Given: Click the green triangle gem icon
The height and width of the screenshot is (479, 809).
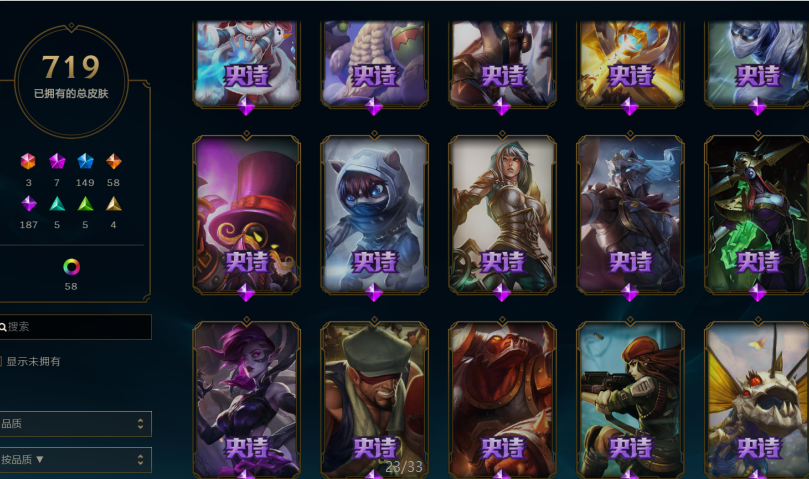Looking at the screenshot, I should pos(85,204).
